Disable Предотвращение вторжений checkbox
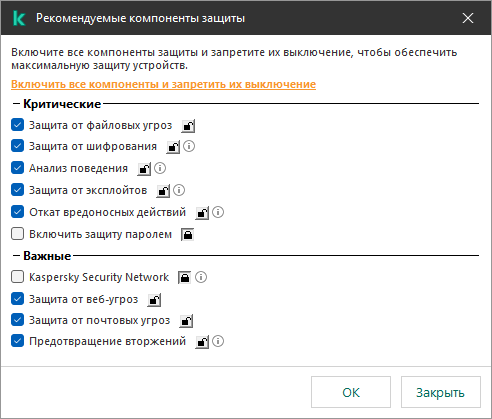This screenshot has width=492, height=419. click(17, 341)
